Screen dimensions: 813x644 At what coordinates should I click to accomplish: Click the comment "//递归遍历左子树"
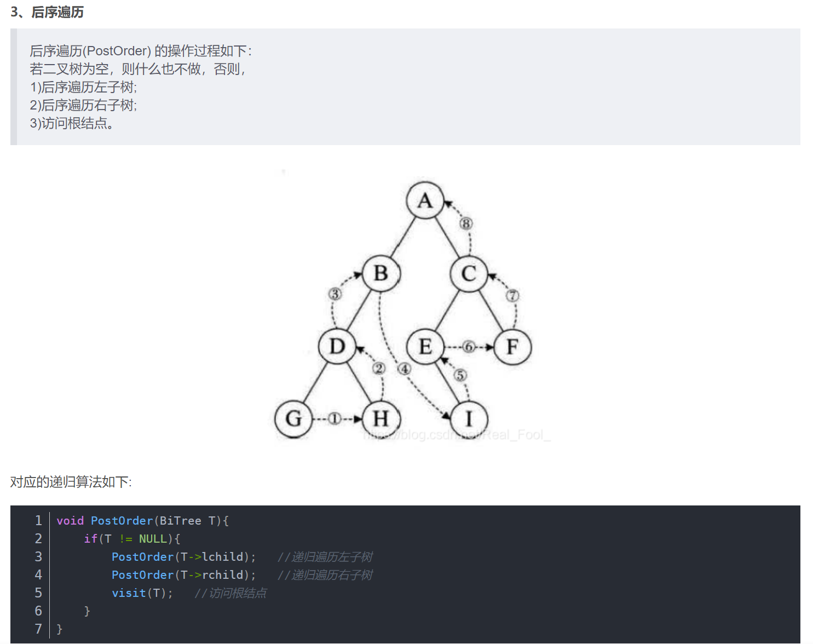[x=325, y=557]
